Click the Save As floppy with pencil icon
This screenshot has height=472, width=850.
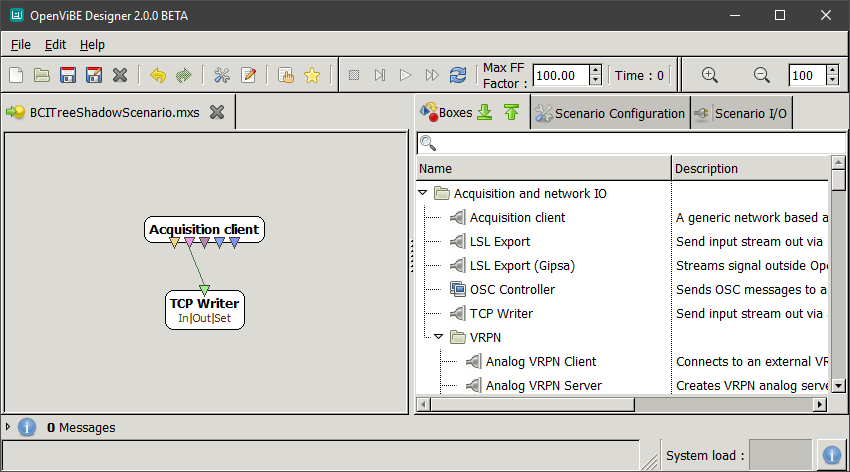point(94,75)
